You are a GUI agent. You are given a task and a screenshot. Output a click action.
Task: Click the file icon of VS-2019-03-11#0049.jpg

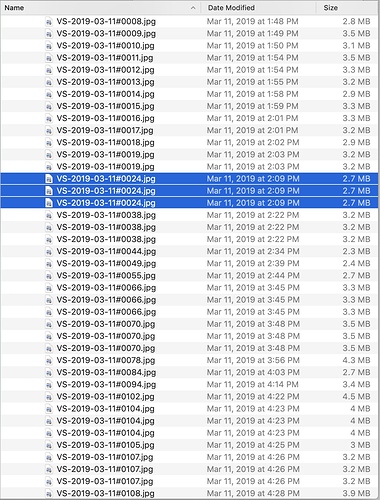pos(49,264)
